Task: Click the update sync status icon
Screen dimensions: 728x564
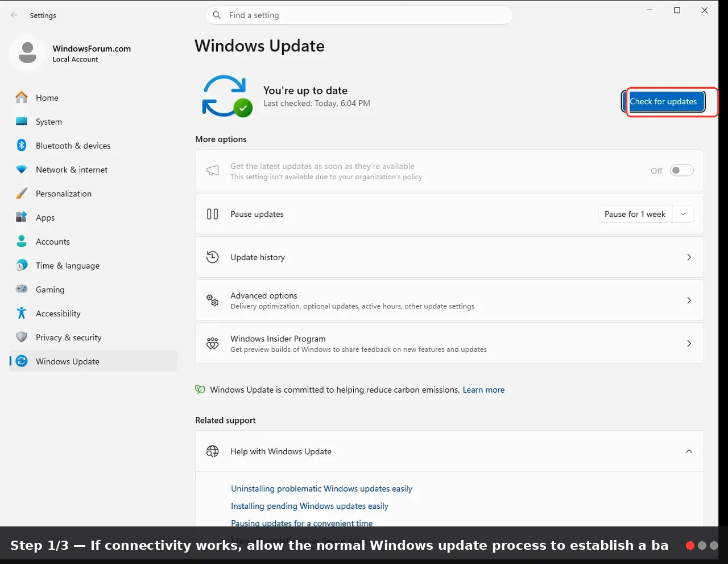Action: pyautogui.click(x=226, y=96)
